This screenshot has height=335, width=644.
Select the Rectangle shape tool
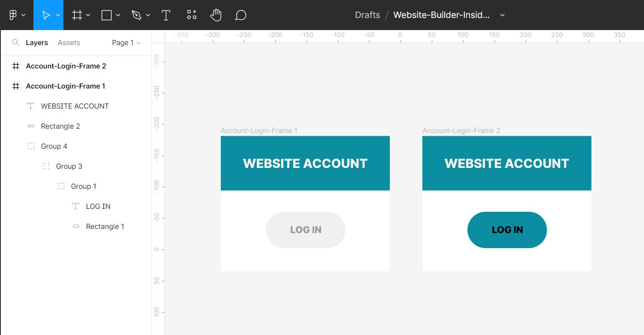[x=107, y=15]
